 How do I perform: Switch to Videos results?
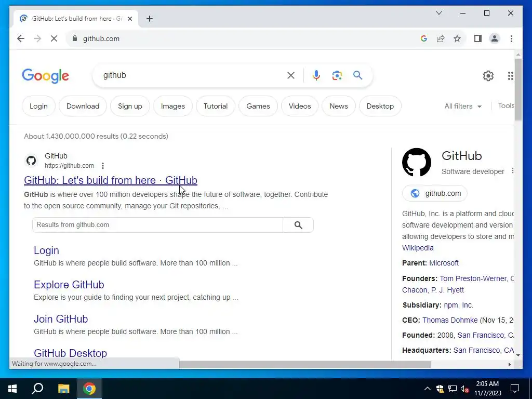[x=300, y=106]
